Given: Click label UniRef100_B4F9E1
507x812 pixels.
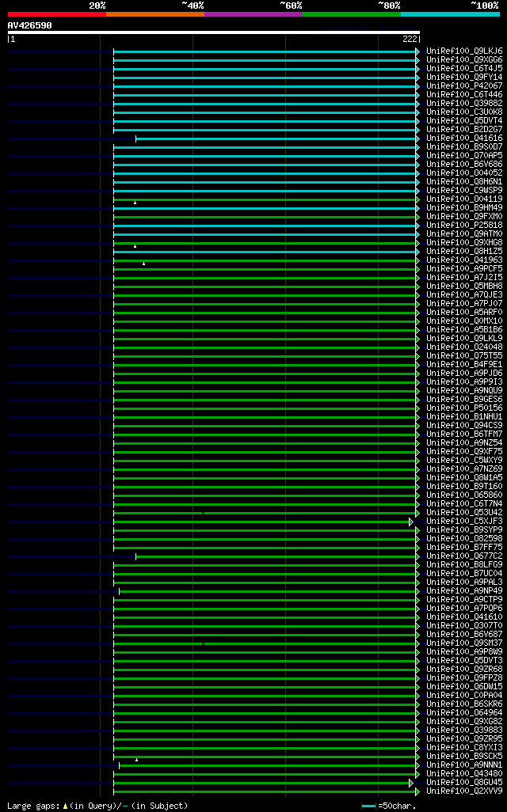Looking at the screenshot, I should [464, 365].
